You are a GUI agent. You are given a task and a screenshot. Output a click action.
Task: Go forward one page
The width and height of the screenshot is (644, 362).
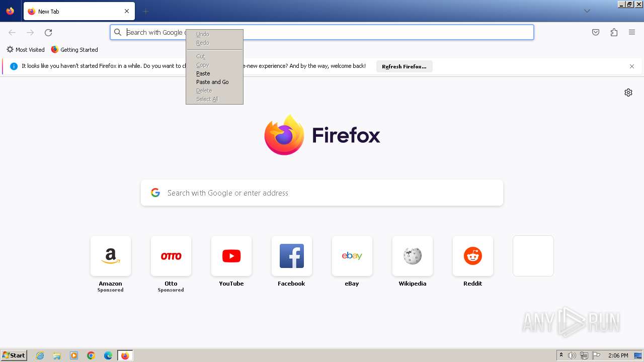[30, 32]
